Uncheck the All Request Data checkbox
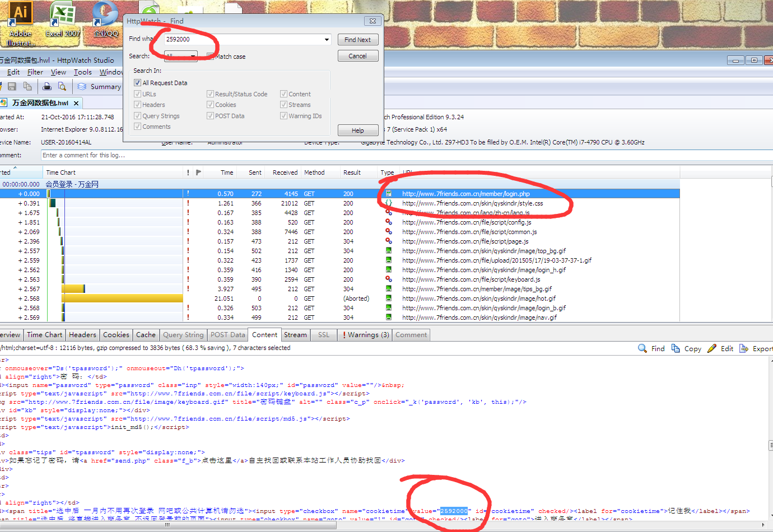The image size is (773, 532). pos(137,83)
